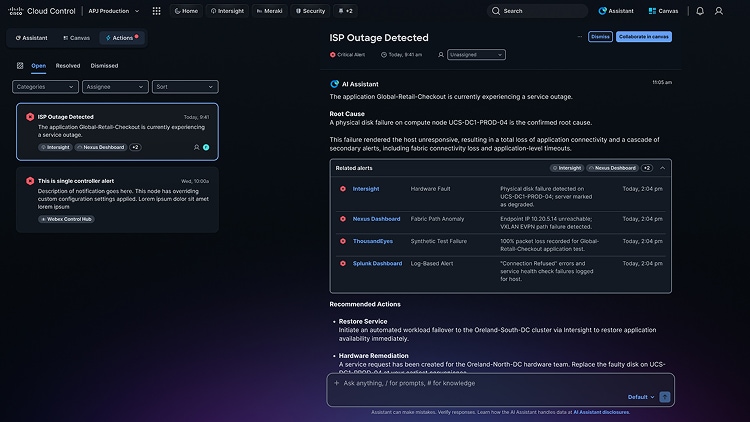750x422 pixels.
Task: Click the critical icon on single controller alert
Action: (x=30, y=181)
